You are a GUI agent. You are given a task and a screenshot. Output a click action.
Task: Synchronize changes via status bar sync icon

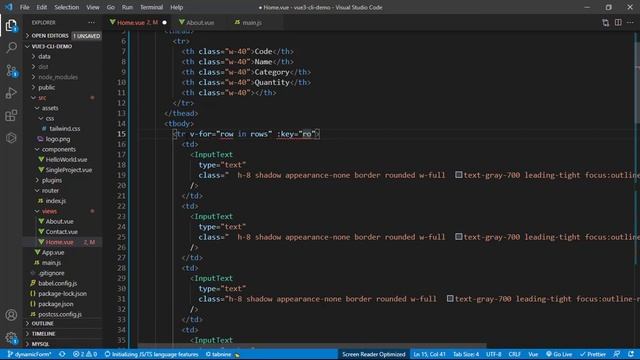pos(62,354)
